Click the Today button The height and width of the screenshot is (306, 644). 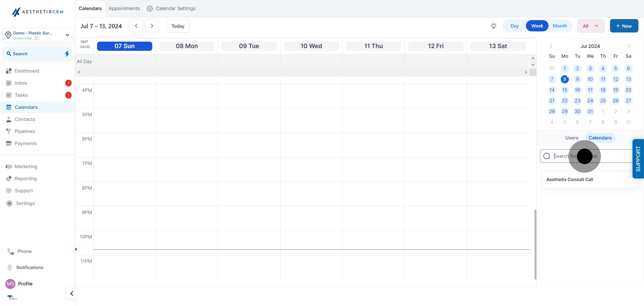[x=178, y=26]
